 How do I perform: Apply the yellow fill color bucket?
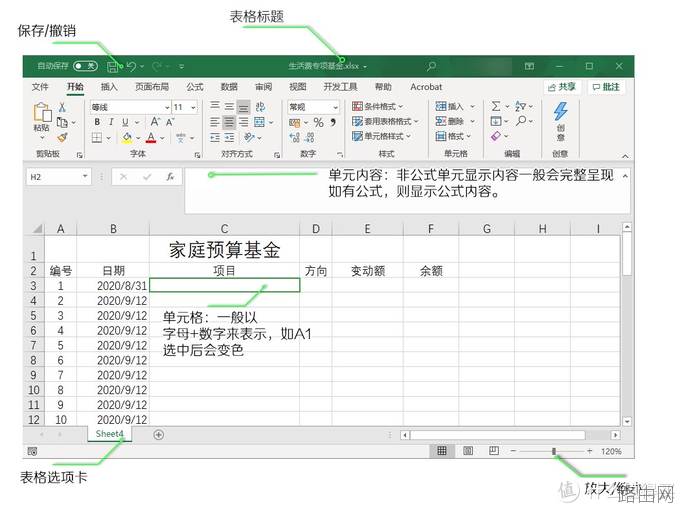[x=127, y=138]
